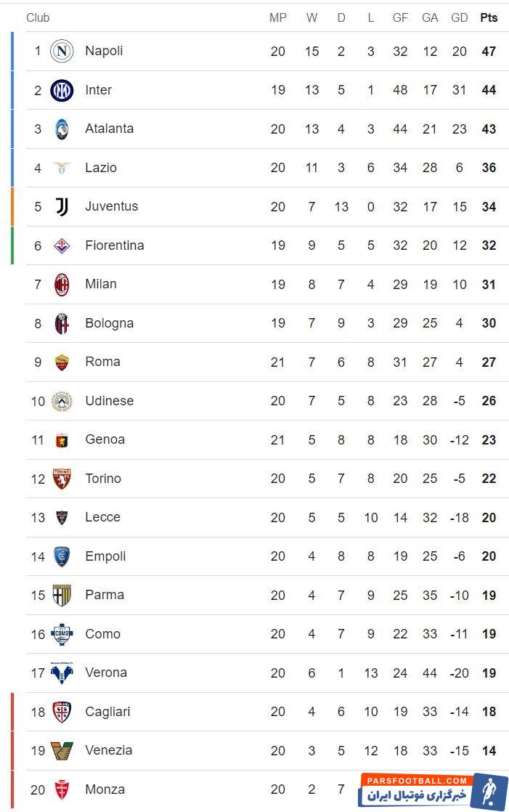Click the Roma club crest icon

pyautogui.click(x=62, y=362)
